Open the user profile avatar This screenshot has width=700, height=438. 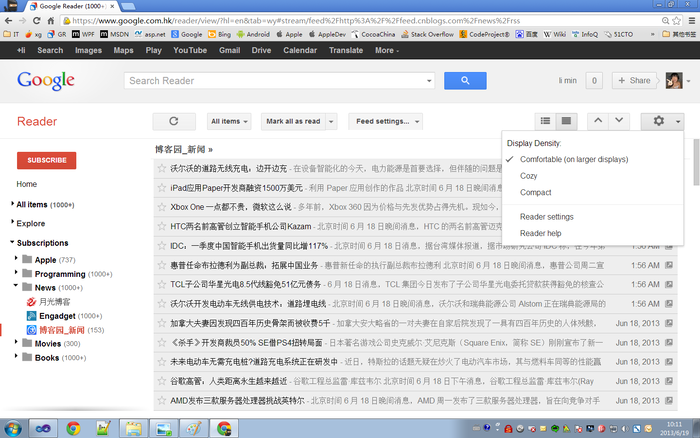tap(674, 80)
